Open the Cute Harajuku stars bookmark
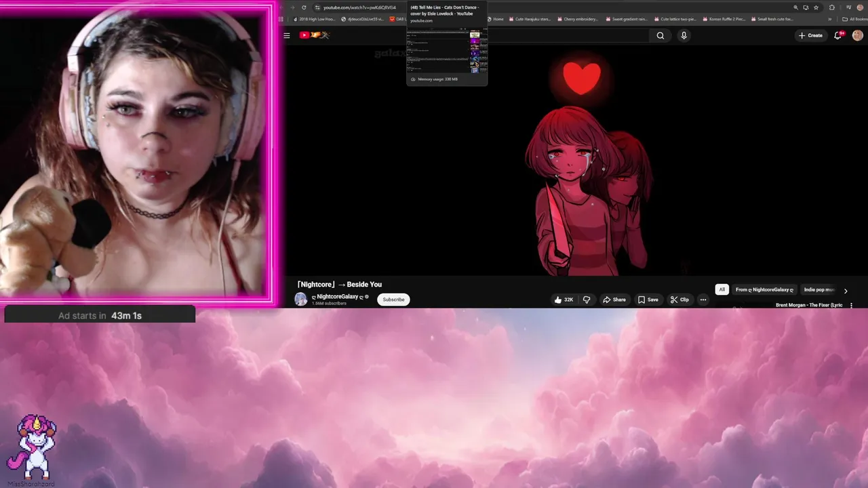 530,19
